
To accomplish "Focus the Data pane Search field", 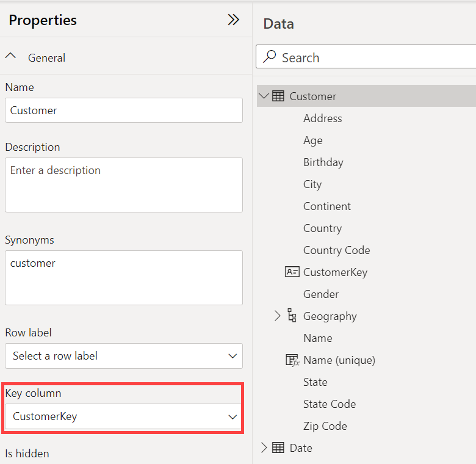I will pos(366,57).
